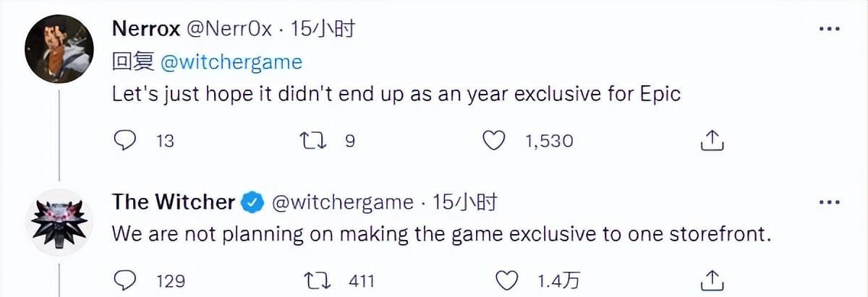Open Nerrox display name profile
Image resolution: width=868 pixels, height=297 pixels.
[x=147, y=30]
